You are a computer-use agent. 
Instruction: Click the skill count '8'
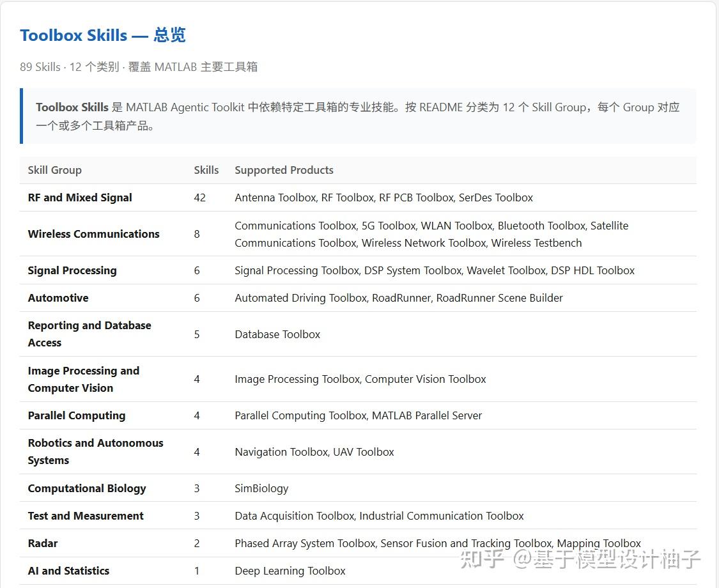197,234
